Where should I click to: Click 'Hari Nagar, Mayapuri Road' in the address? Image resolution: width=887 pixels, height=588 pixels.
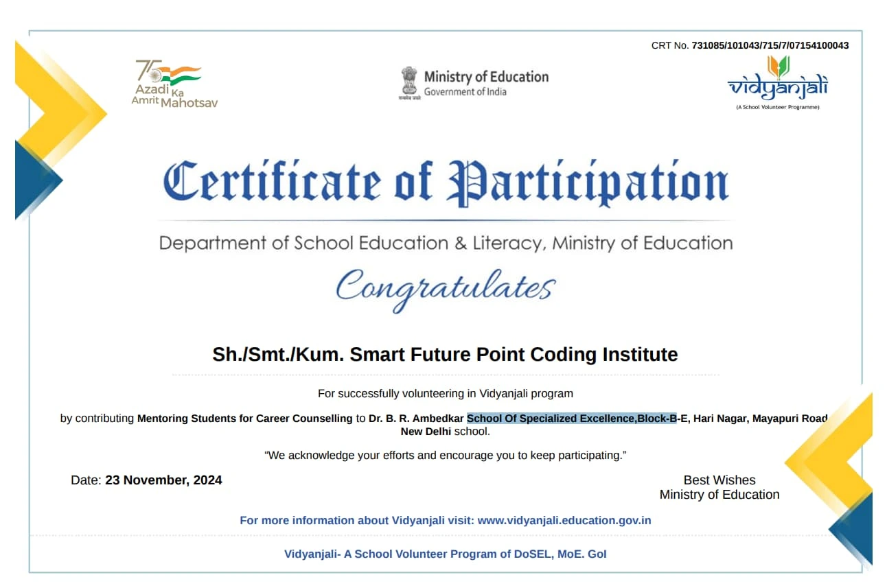pyautogui.click(x=761, y=419)
